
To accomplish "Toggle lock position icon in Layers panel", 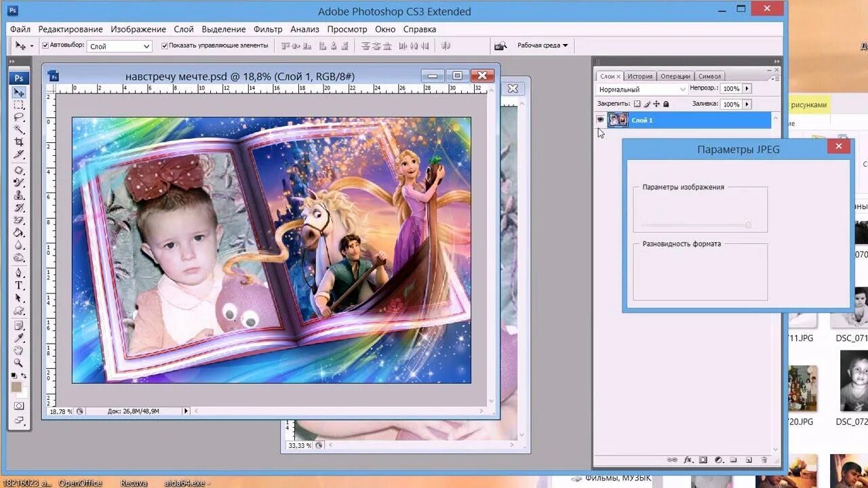I will click(x=656, y=104).
